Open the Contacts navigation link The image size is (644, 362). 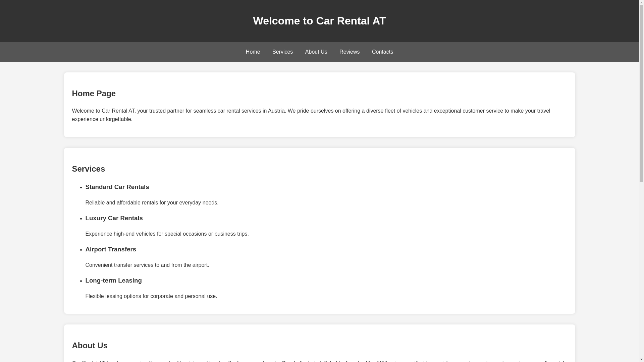click(x=382, y=52)
